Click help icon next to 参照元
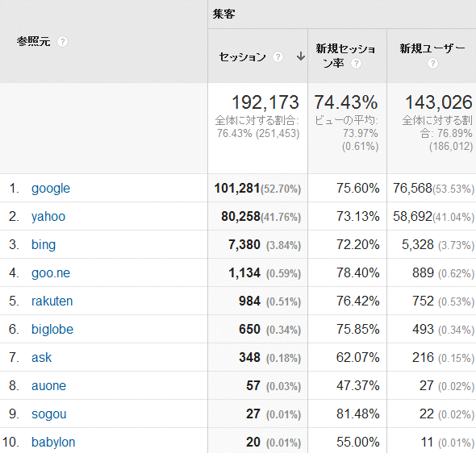This screenshot has width=476, height=453. (63, 42)
